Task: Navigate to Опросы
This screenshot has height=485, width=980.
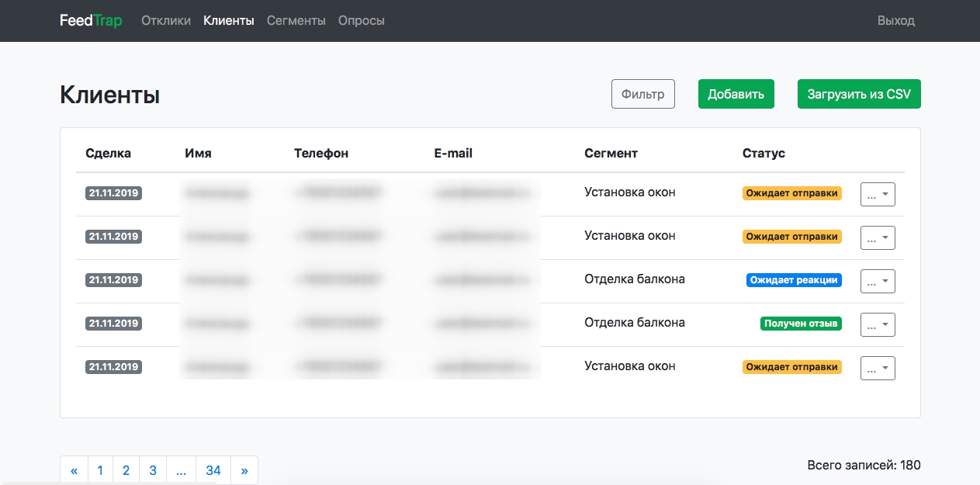Action: (362, 21)
